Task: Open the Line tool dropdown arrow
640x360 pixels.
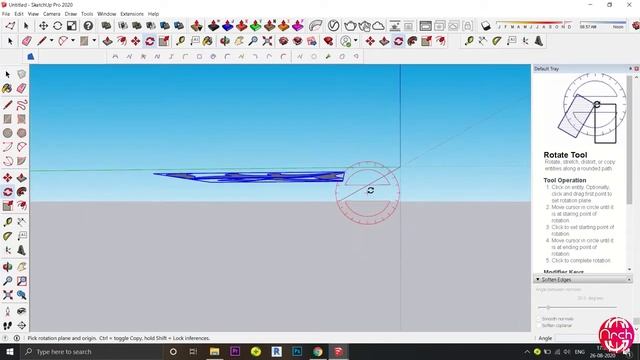Action: click(51, 41)
